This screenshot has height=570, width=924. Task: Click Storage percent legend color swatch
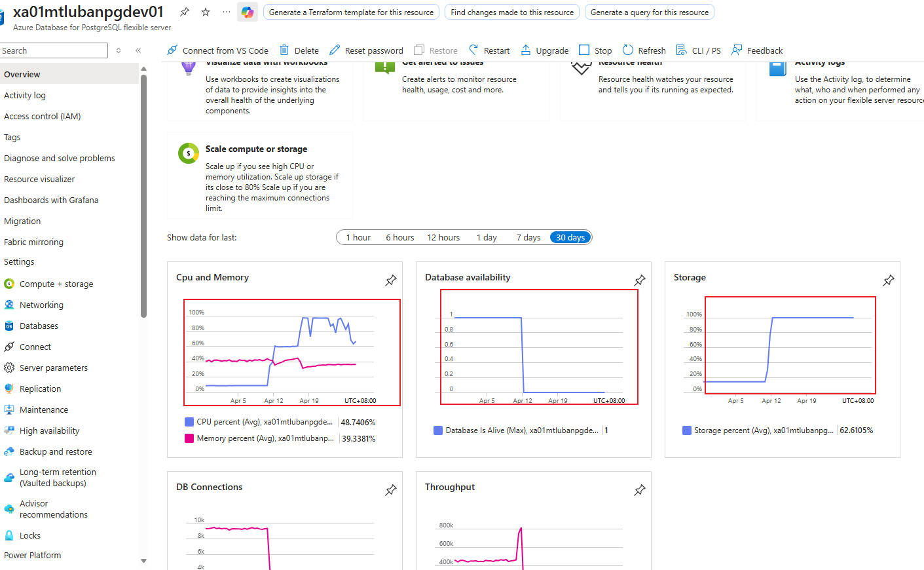point(687,430)
